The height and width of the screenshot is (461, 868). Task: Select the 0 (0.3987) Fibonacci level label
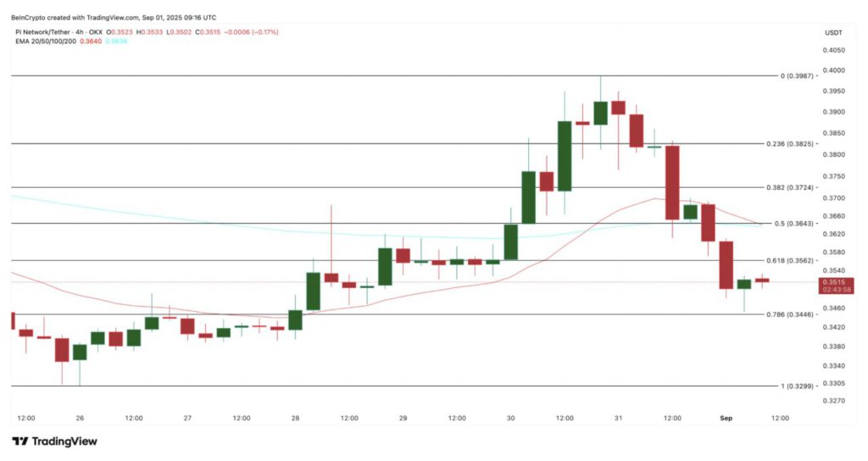pyautogui.click(x=797, y=75)
